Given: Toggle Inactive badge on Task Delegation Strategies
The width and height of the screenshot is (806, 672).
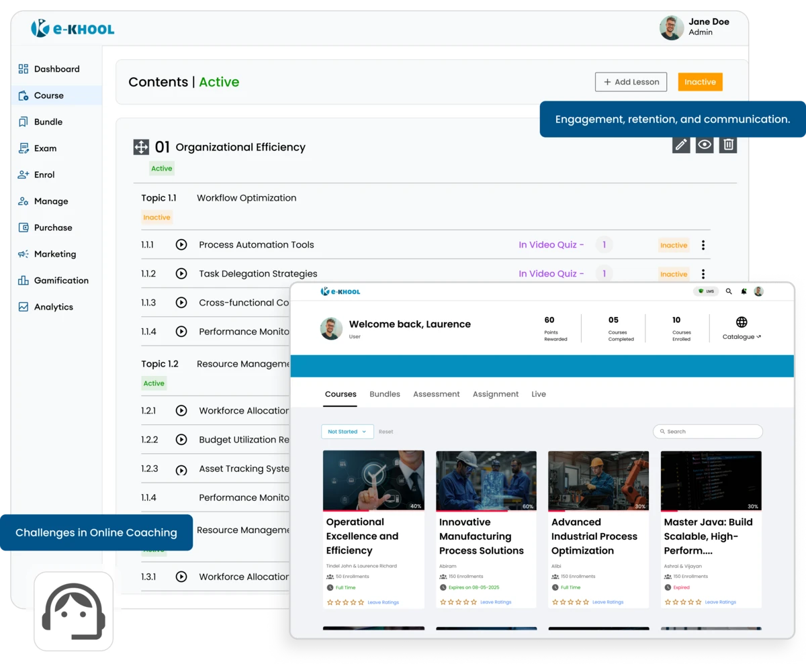Looking at the screenshot, I should 674,274.
